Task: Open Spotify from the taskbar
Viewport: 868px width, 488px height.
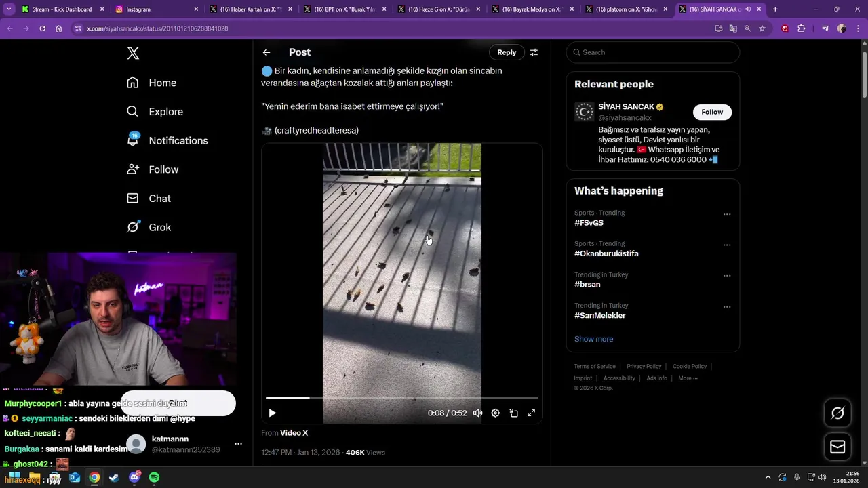Action: (x=154, y=478)
